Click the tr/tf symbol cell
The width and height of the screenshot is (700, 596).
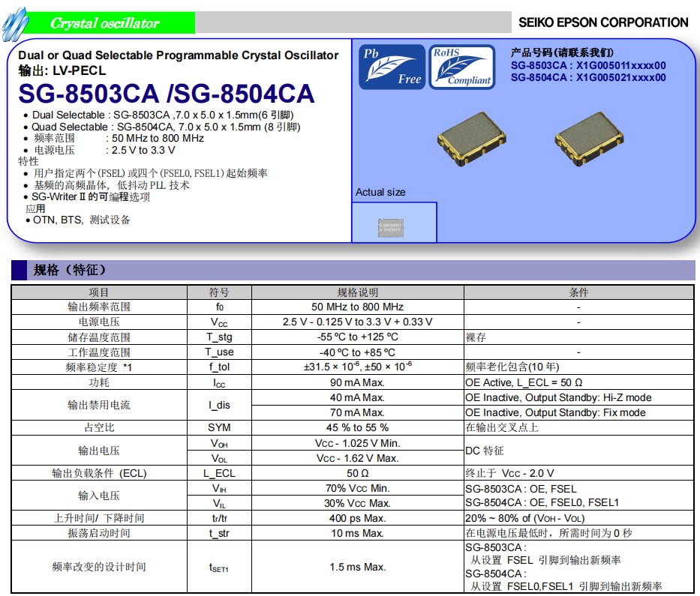tap(219, 518)
